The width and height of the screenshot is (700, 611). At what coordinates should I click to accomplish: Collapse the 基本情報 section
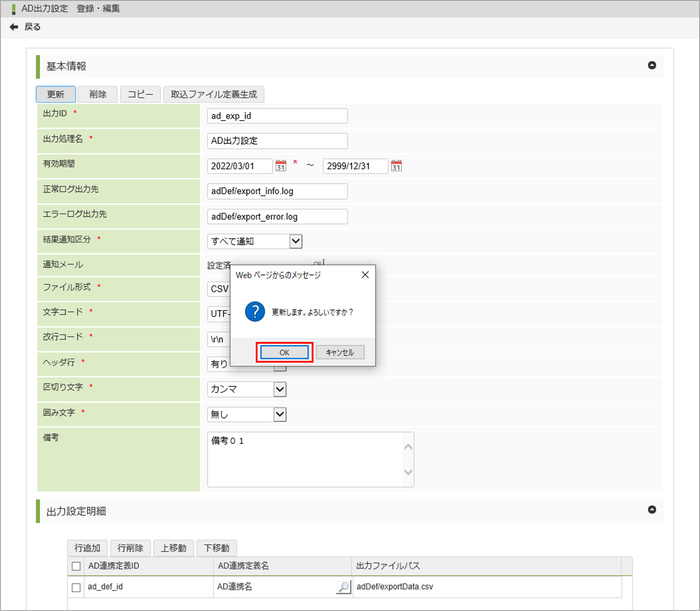pos(652,65)
